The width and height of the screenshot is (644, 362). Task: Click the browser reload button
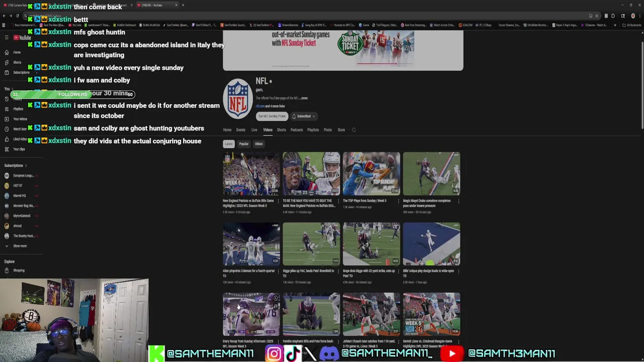[18, 16]
